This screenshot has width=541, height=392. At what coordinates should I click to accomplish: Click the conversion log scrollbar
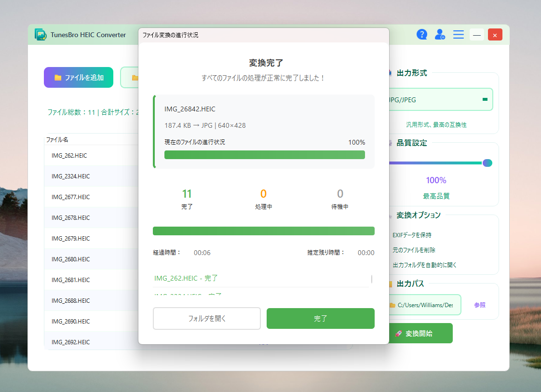[371, 280]
